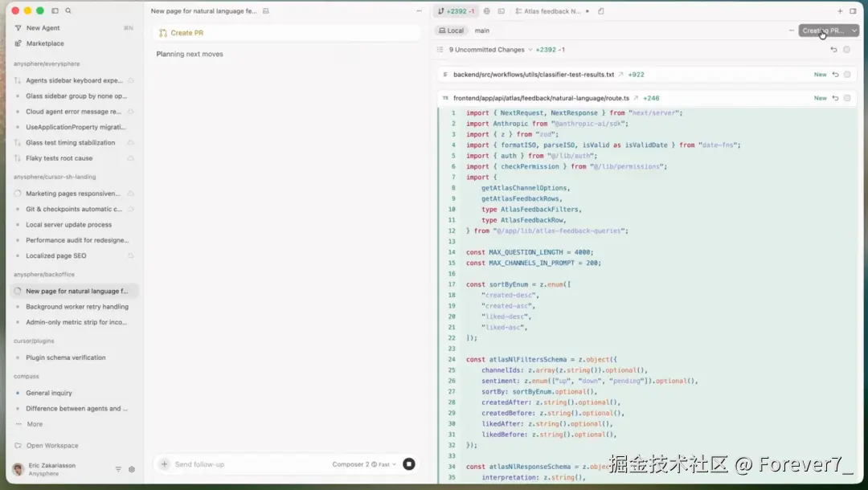Open classifier-test-results.txt via its arrow icon

point(621,74)
